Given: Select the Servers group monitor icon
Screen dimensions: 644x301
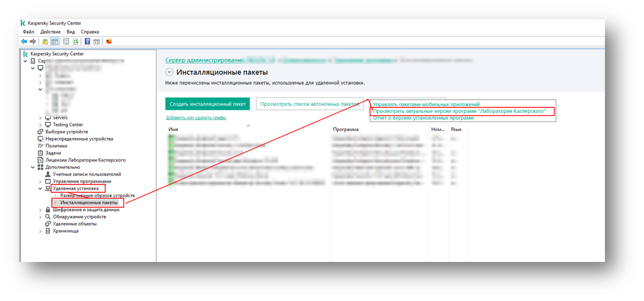Looking at the screenshot, I should point(48,118).
